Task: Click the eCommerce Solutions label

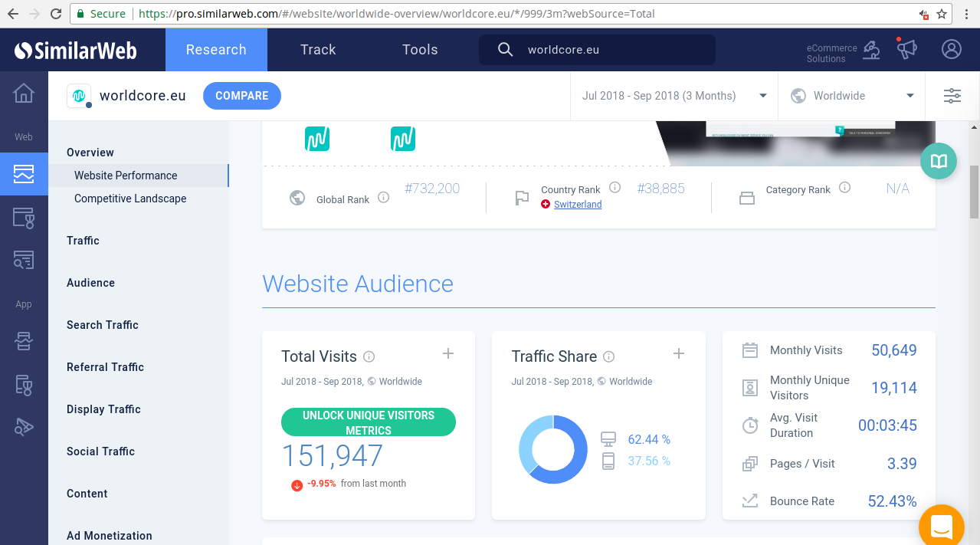Action: [832, 53]
